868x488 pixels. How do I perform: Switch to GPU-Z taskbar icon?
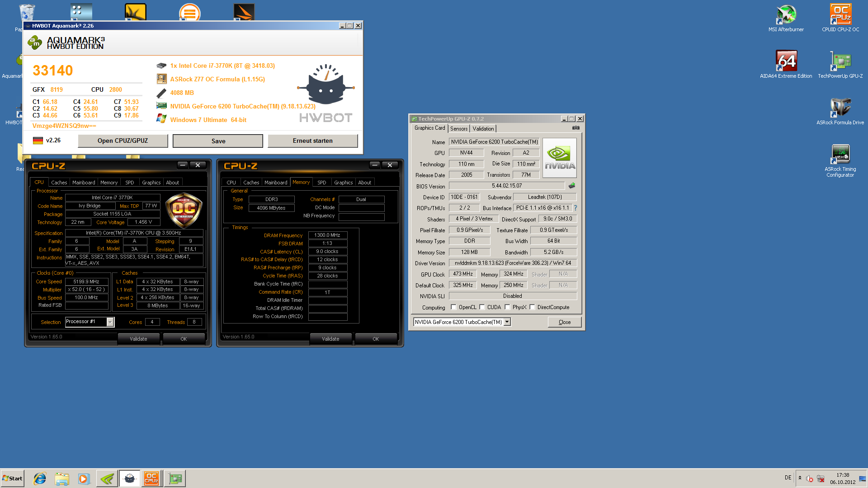coord(175,479)
